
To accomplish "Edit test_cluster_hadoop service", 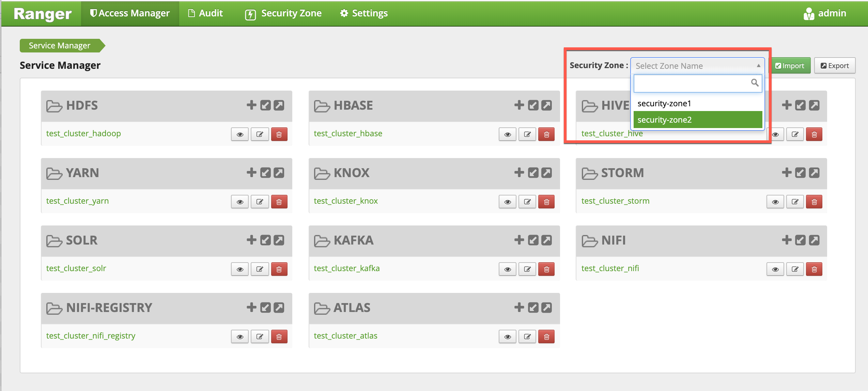I will [x=260, y=134].
